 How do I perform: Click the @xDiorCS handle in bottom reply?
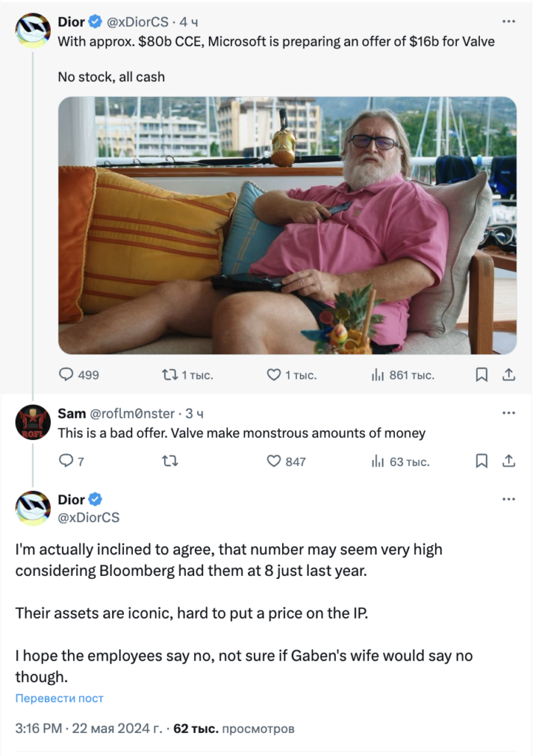[x=89, y=518]
